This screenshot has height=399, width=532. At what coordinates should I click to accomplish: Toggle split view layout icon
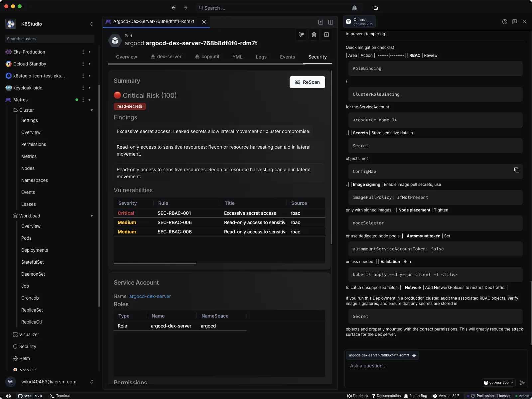tap(331, 22)
